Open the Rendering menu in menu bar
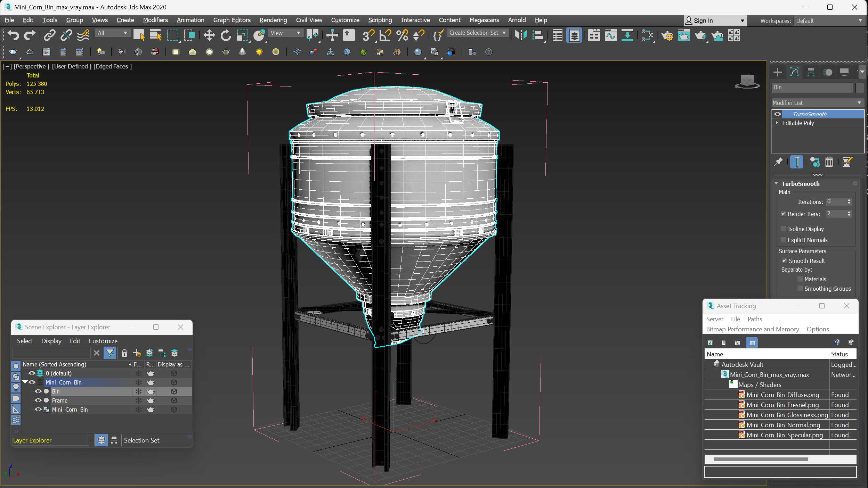Screen dimensions: 868x488 pos(273,20)
